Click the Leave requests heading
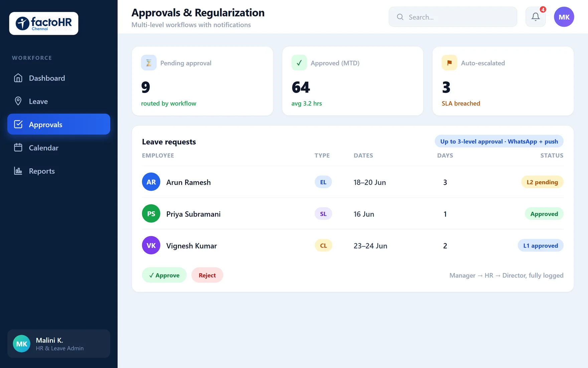 pyautogui.click(x=169, y=142)
